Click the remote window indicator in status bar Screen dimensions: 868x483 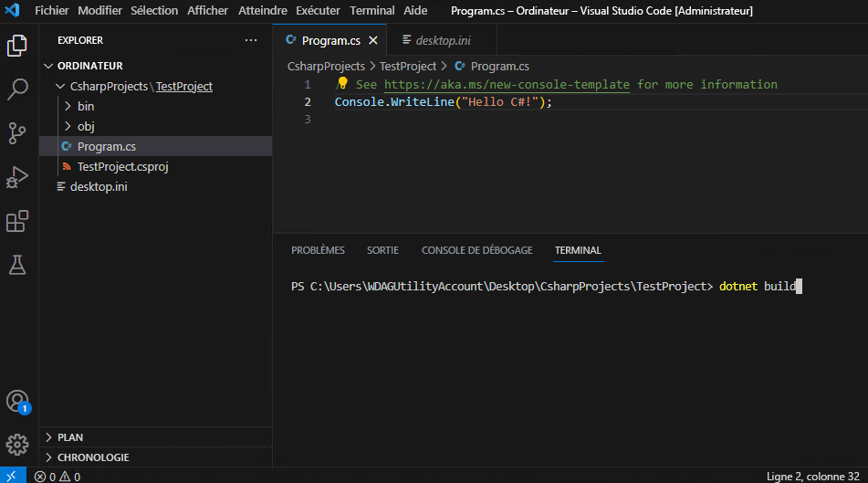click(12, 477)
